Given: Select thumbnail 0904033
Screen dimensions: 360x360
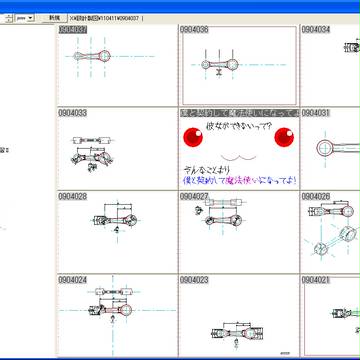Looking at the screenshot, I should (x=117, y=149).
